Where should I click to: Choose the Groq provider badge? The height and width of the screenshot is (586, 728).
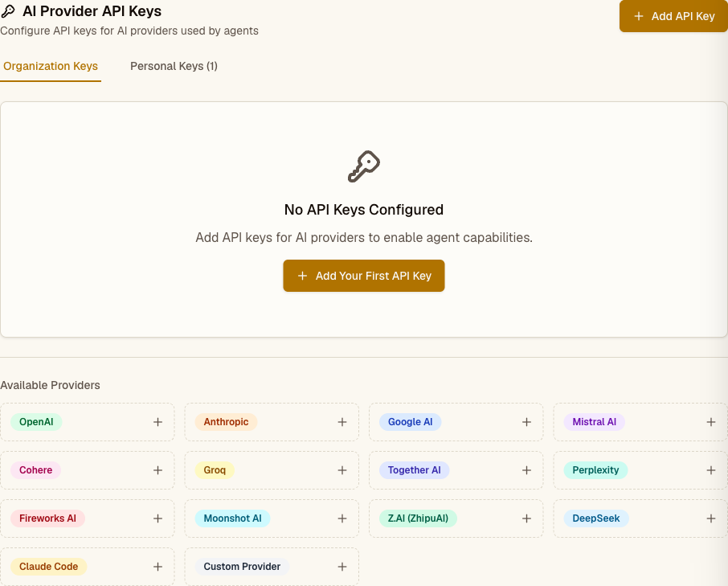coord(215,470)
